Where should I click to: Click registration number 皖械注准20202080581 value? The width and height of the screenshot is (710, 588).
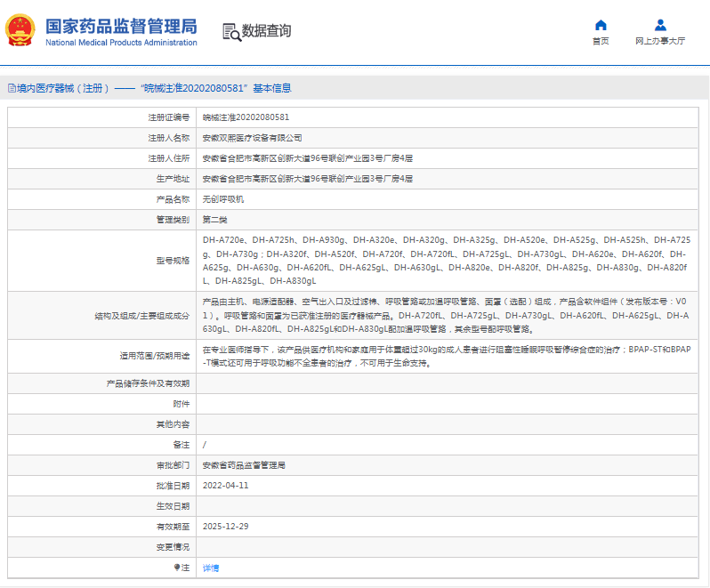pyautogui.click(x=246, y=117)
